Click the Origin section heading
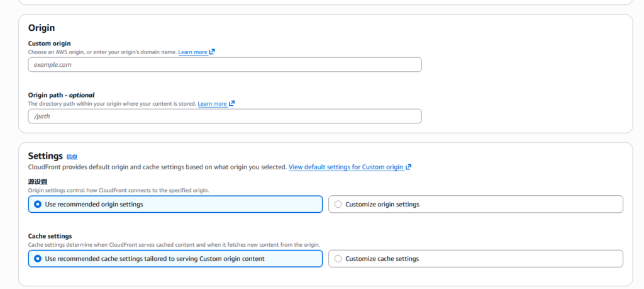 [42, 28]
